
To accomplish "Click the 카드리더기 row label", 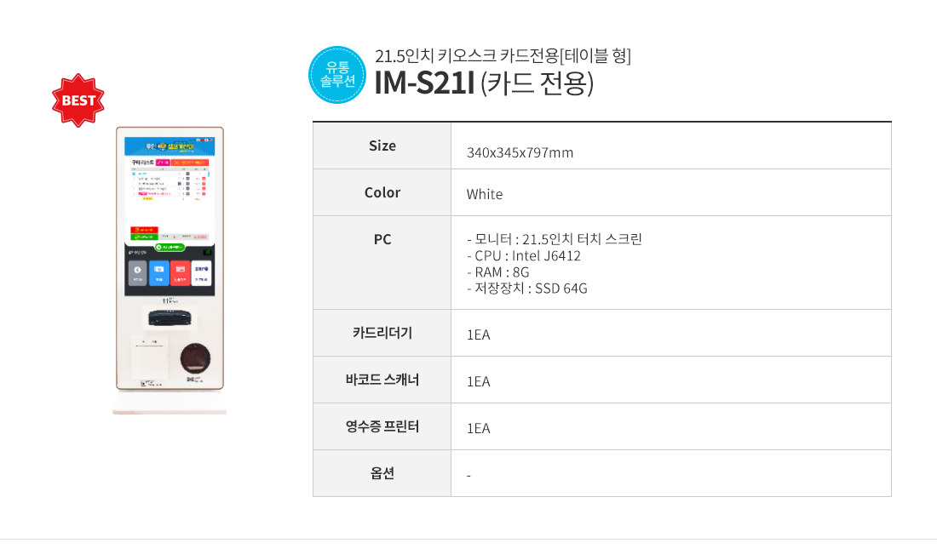I will tap(382, 333).
